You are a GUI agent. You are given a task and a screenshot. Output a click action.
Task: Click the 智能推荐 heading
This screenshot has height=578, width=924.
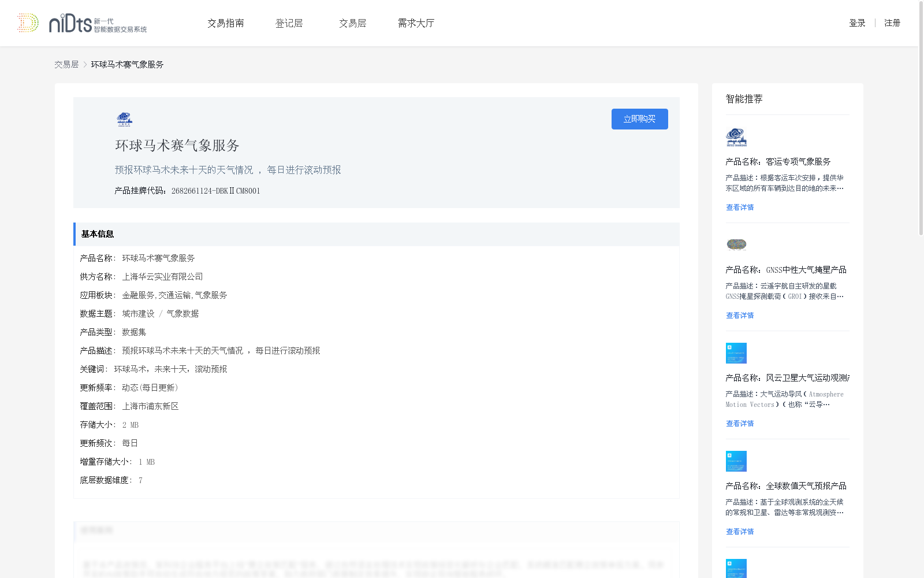tap(744, 99)
